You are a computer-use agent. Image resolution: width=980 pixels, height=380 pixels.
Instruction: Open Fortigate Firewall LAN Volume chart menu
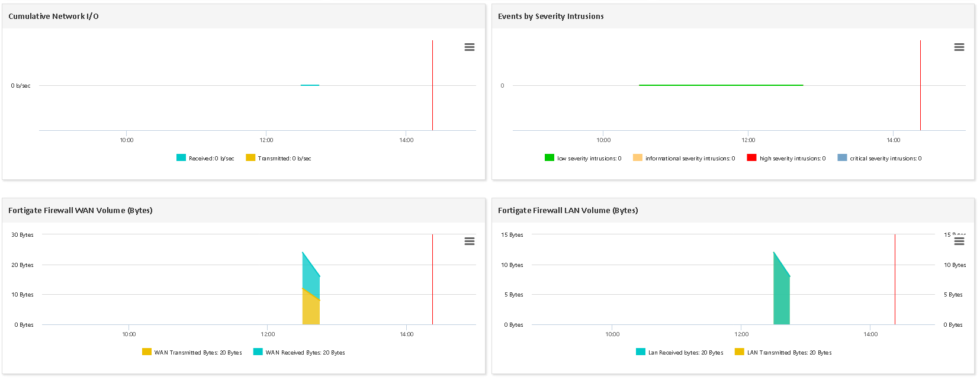click(959, 241)
